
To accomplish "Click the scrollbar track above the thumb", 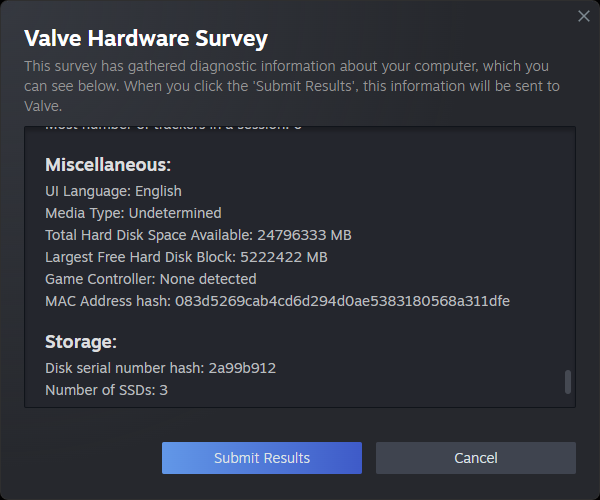I will pos(568,250).
